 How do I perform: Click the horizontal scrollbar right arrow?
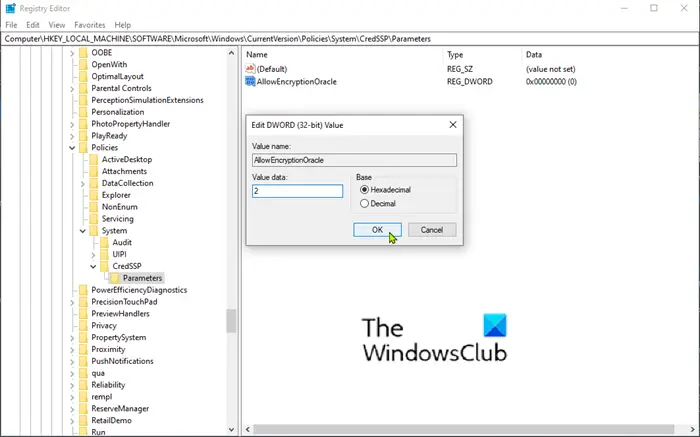[x=692, y=430]
